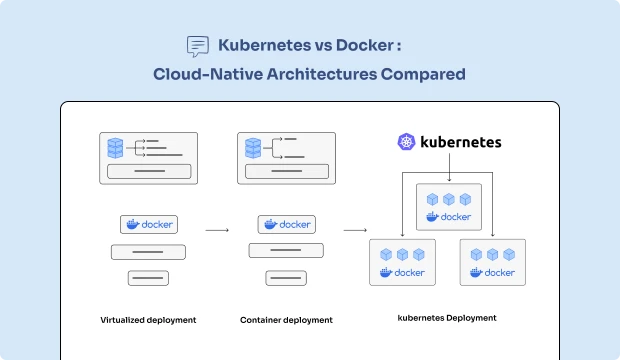Click the top server panel in Virtualized deployment
This screenshot has width=620, height=360.
149,158
